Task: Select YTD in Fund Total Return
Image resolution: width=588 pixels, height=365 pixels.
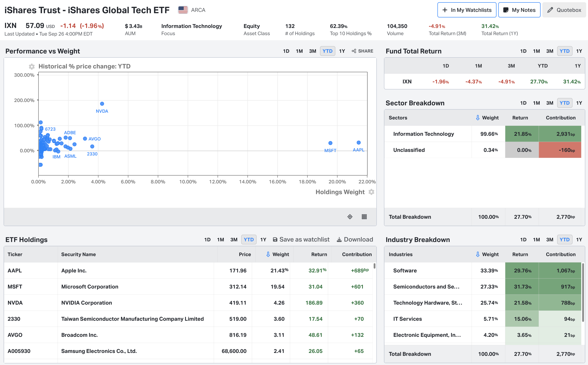Action: pyautogui.click(x=565, y=51)
